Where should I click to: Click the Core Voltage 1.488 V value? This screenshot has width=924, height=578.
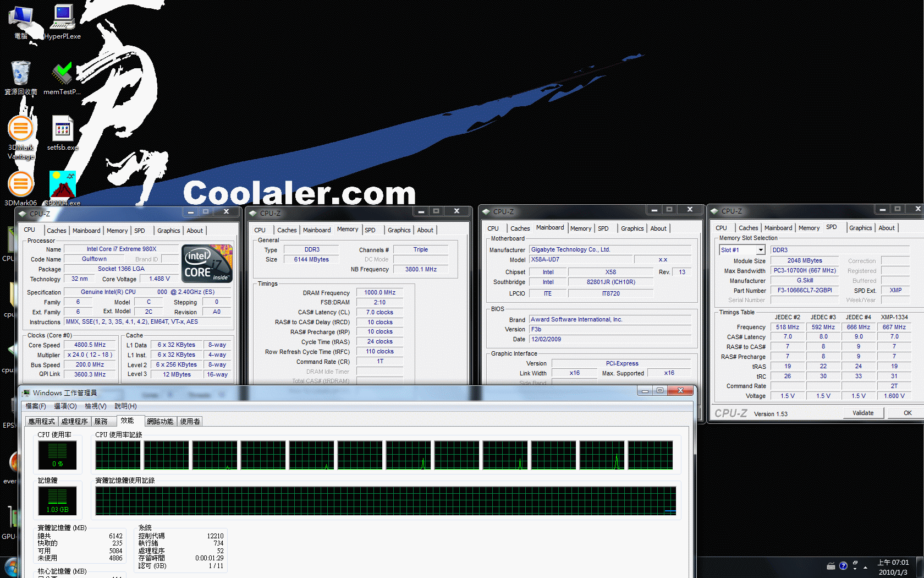159,279
